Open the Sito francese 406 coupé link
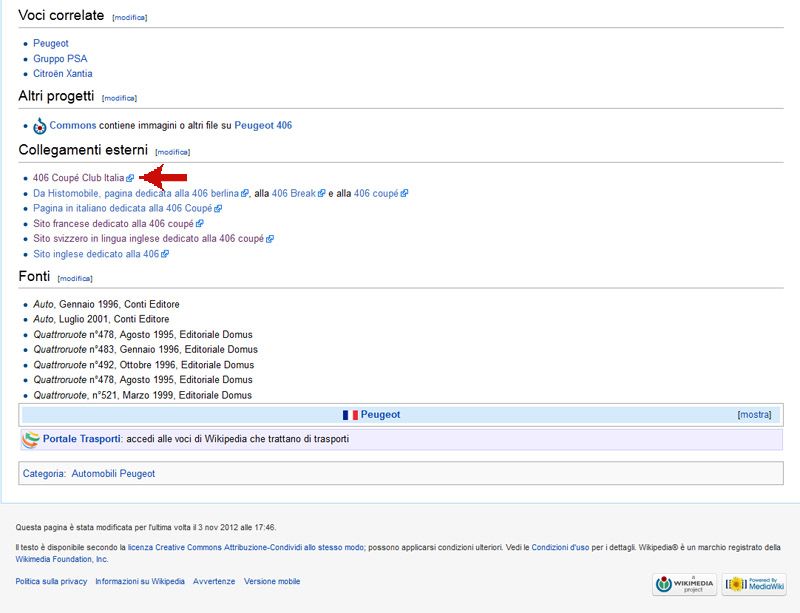 pyautogui.click(x=113, y=224)
